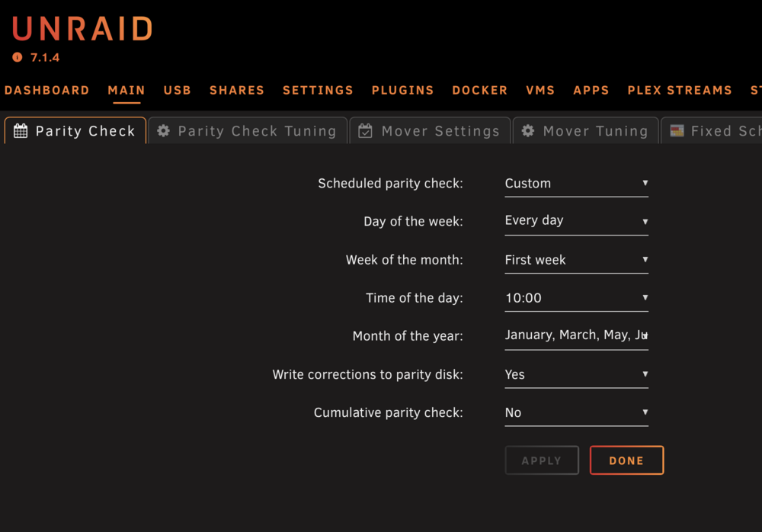Toggle Write corrections to parity disk setting

point(576,374)
